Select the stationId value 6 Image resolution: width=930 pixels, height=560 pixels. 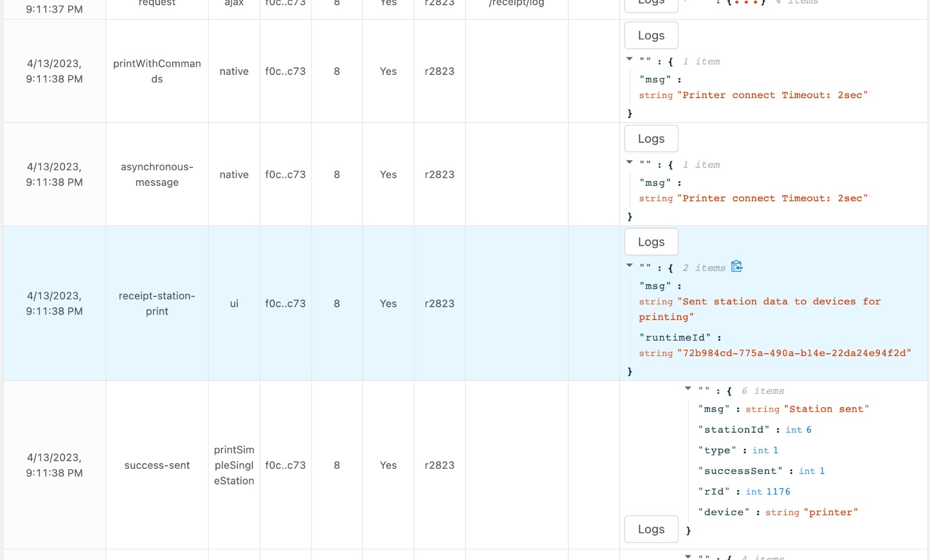click(809, 430)
